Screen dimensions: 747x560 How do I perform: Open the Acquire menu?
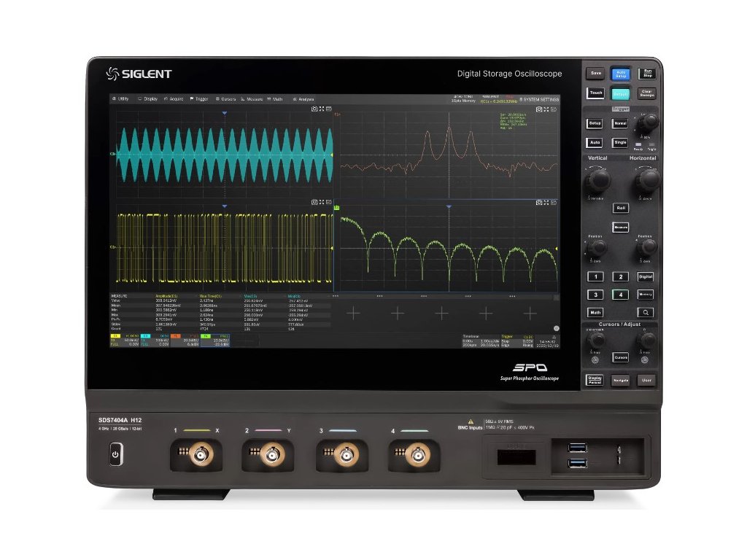coord(174,99)
